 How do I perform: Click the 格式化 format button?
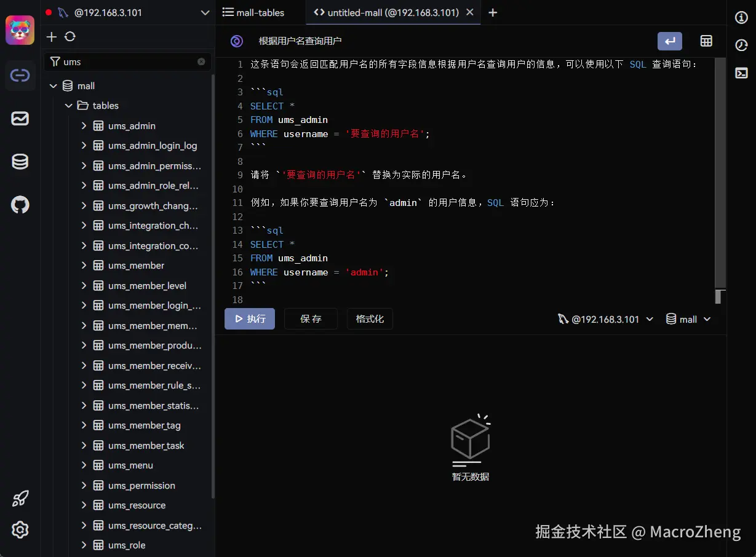tap(370, 318)
